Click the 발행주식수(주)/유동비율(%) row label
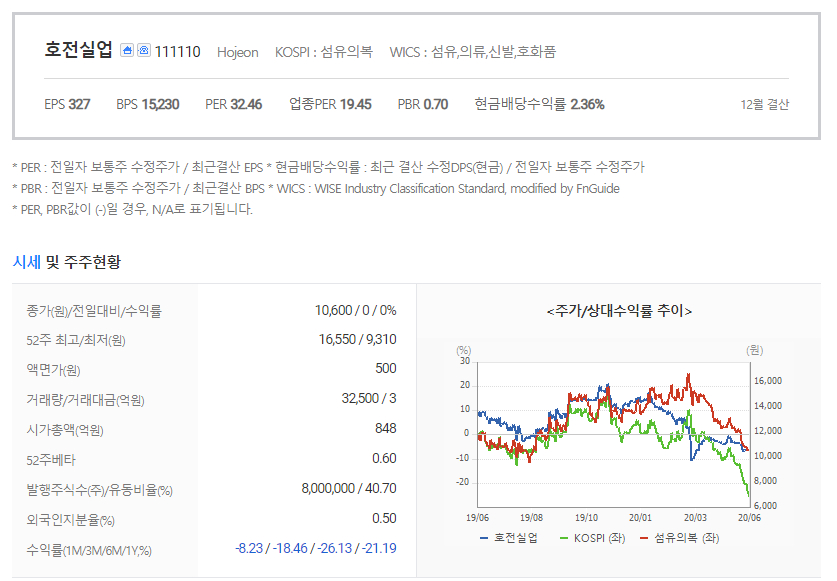Image resolution: width=837 pixels, height=581 pixels. pos(100,490)
